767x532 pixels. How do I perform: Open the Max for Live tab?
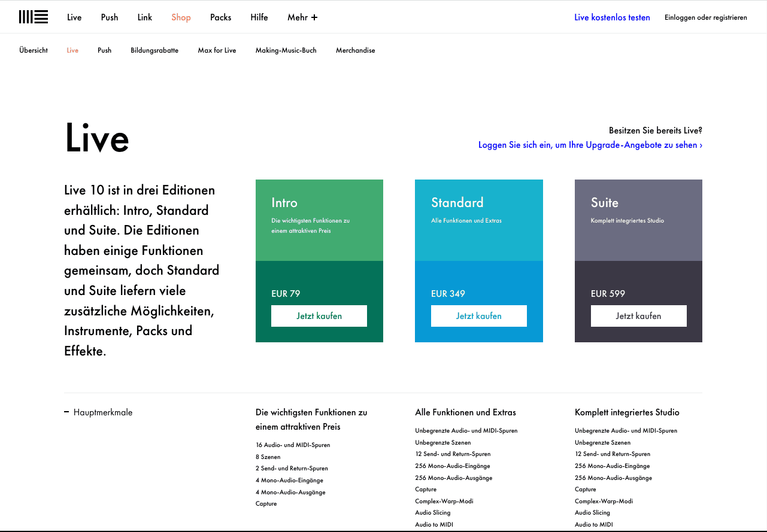click(217, 50)
